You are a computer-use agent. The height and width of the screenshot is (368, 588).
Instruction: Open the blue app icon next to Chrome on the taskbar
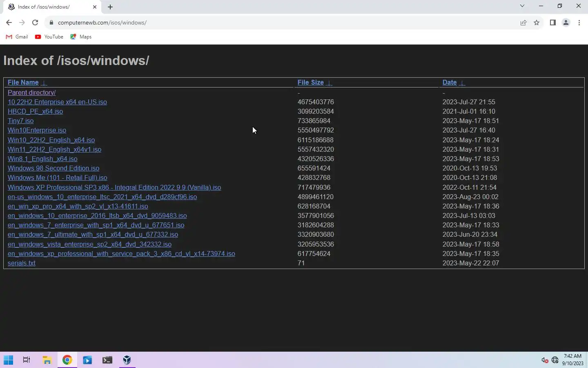click(x=87, y=360)
